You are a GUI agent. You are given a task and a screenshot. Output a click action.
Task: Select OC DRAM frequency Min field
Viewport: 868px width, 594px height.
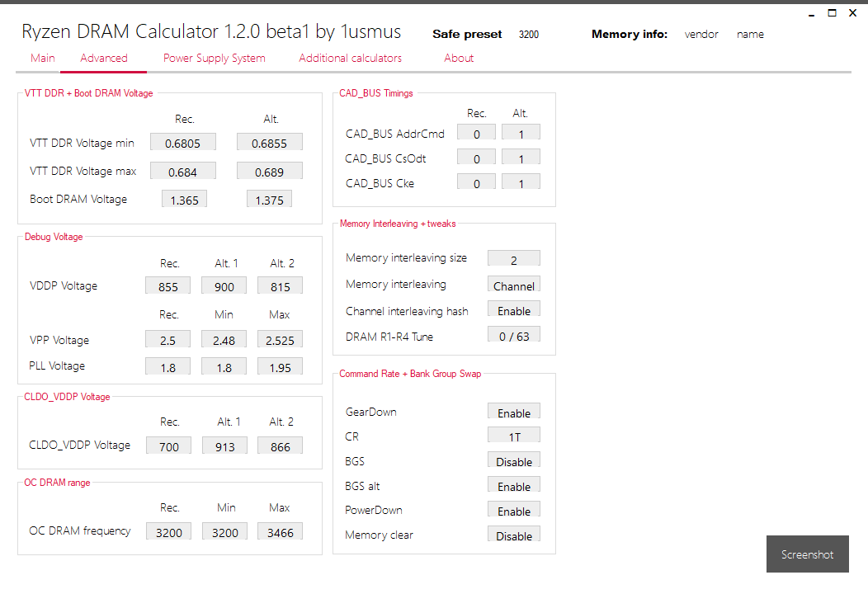tap(224, 531)
